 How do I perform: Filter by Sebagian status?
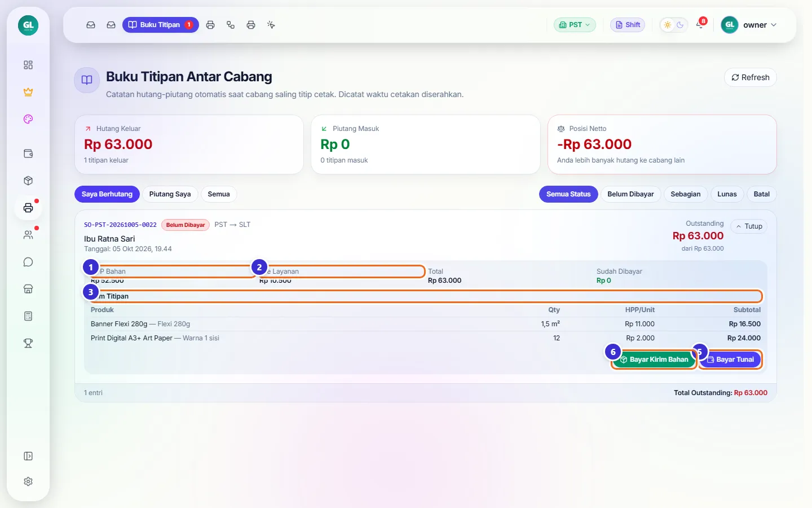click(686, 194)
